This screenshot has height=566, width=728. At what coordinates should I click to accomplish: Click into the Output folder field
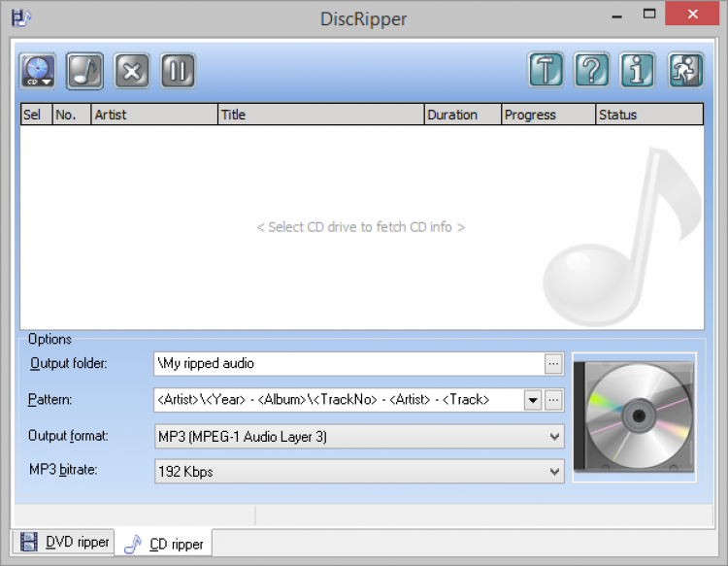[x=348, y=363]
